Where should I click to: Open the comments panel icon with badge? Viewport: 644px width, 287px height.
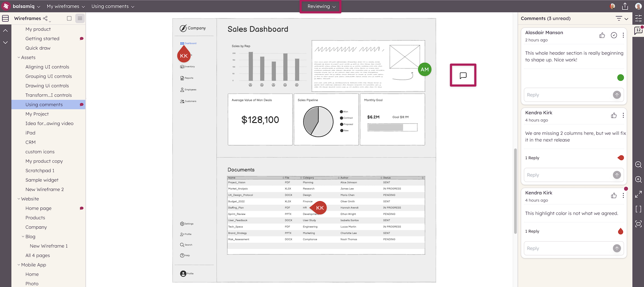pyautogui.click(x=638, y=30)
